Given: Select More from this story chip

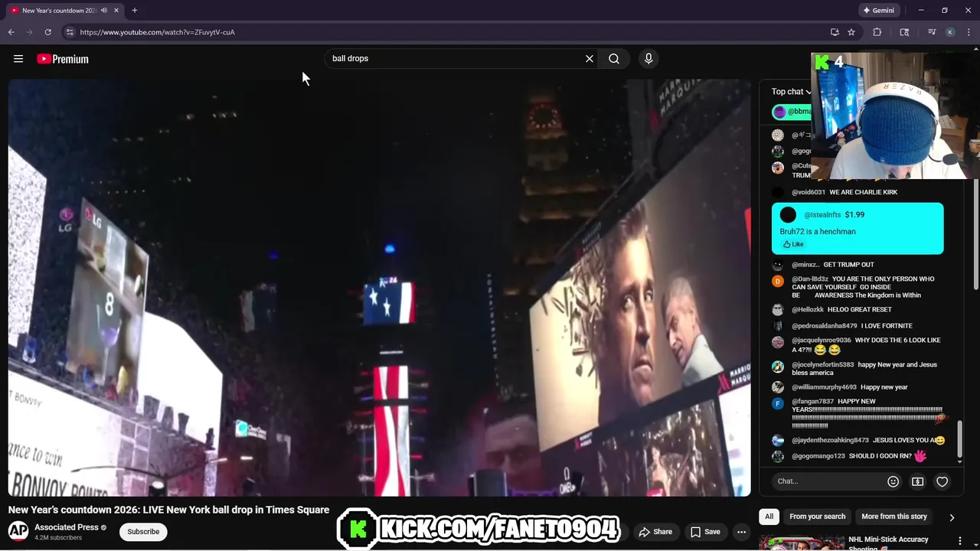Looking at the screenshot, I should click(x=894, y=517).
